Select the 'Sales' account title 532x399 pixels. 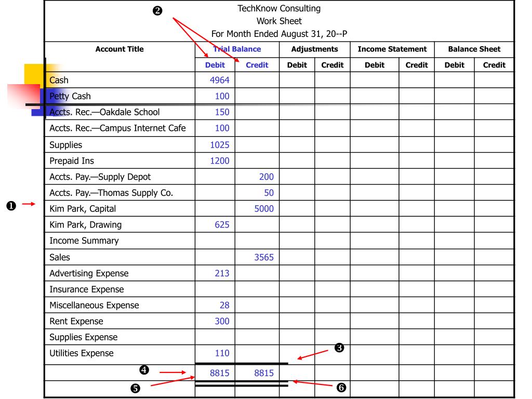60,257
